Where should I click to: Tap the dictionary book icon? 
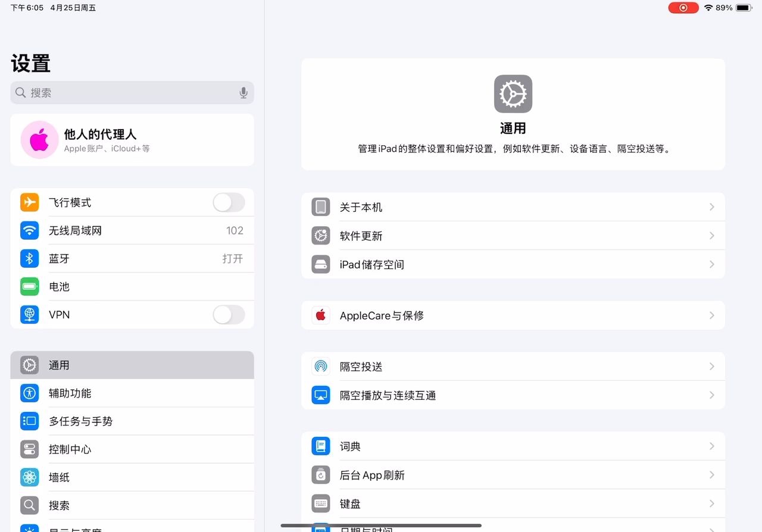tap(321, 446)
